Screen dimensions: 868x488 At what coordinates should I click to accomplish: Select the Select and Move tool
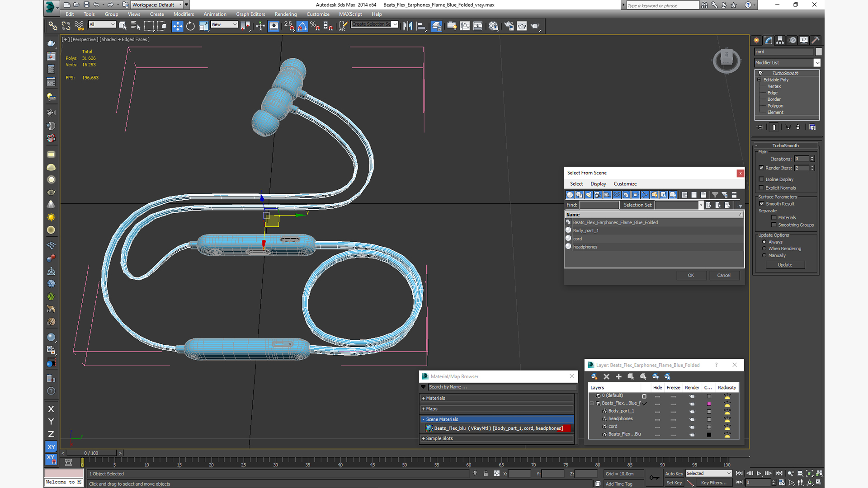(178, 26)
